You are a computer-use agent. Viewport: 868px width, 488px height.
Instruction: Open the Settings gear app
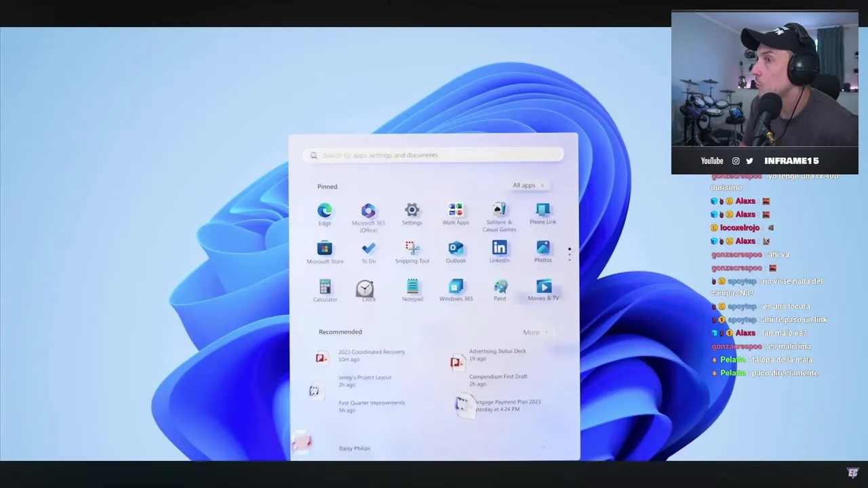(x=412, y=214)
